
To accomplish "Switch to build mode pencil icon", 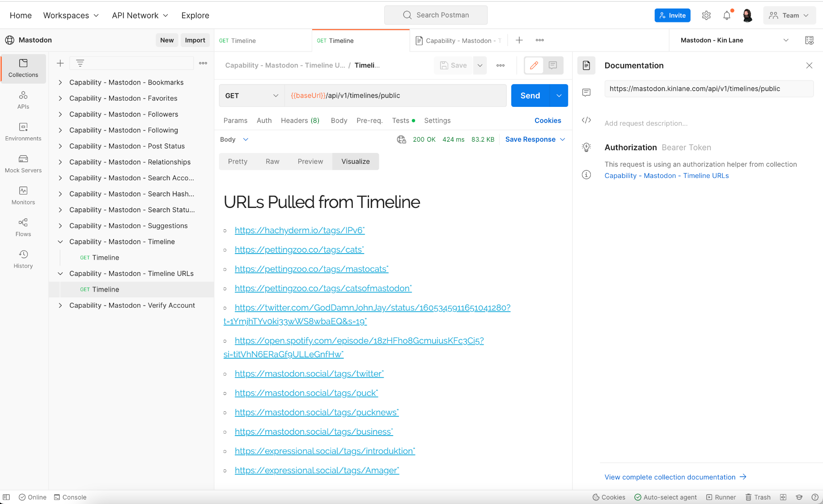I will tap(534, 65).
